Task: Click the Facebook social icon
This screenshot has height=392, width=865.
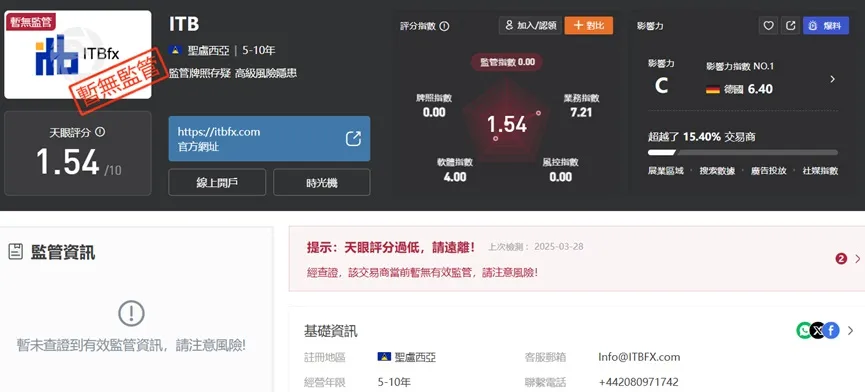Action: 831,330
